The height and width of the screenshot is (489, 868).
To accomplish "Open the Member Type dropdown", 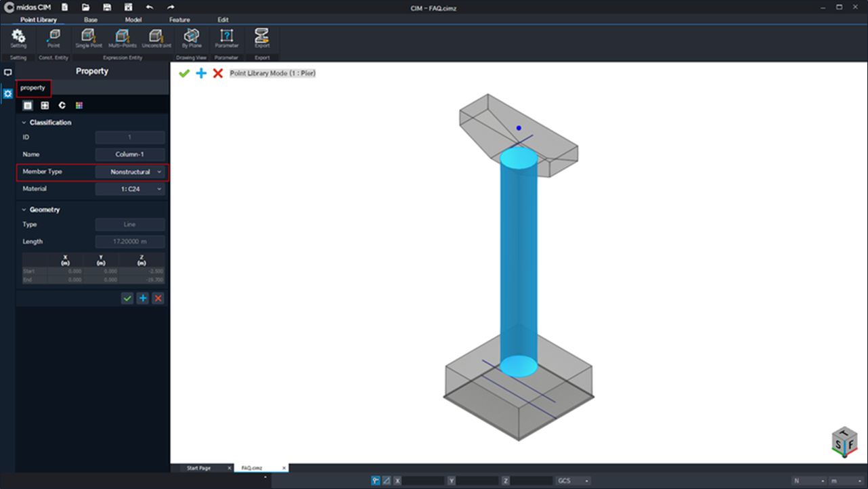I will [130, 172].
